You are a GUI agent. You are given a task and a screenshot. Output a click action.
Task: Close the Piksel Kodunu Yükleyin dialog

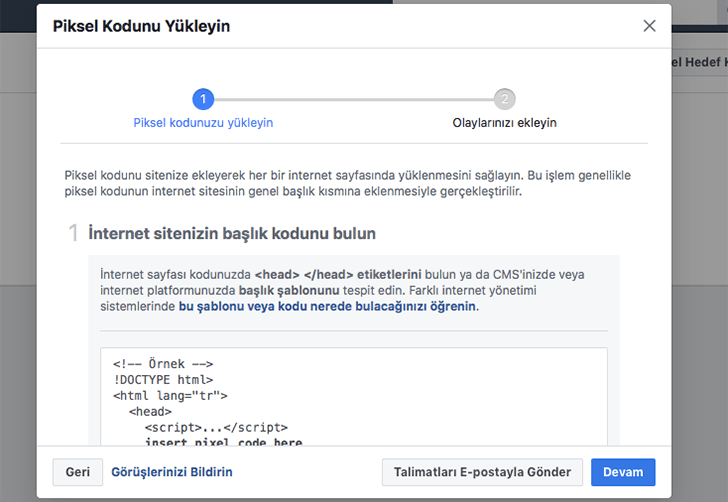[650, 26]
